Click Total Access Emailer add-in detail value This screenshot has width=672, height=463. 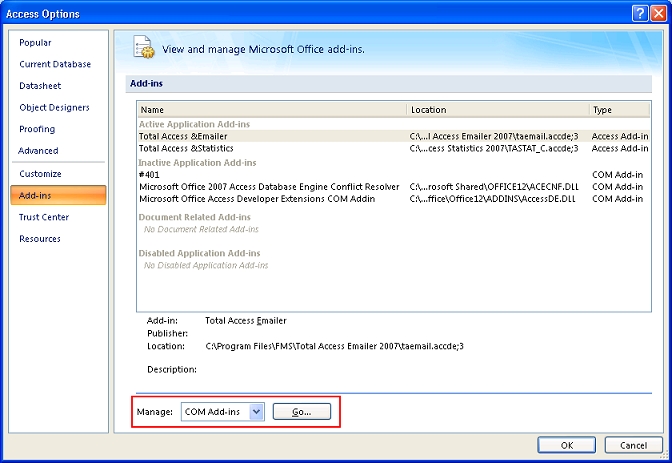click(246, 321)
